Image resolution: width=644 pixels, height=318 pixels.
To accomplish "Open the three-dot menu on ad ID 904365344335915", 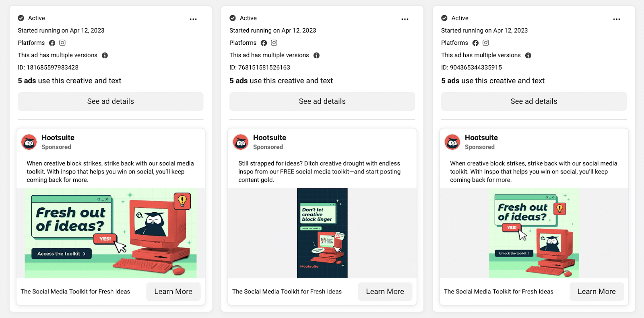I will coord(617,19).
